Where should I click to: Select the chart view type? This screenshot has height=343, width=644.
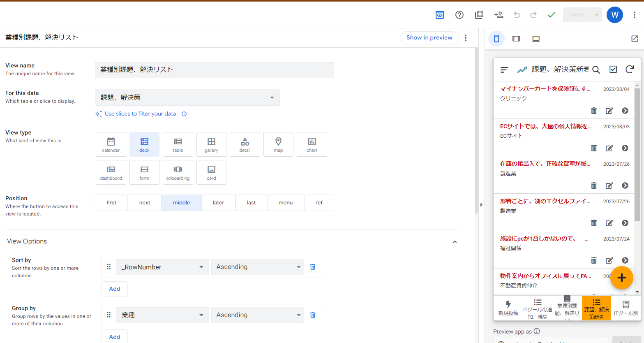pyautogui.click(x=312, y=144)
